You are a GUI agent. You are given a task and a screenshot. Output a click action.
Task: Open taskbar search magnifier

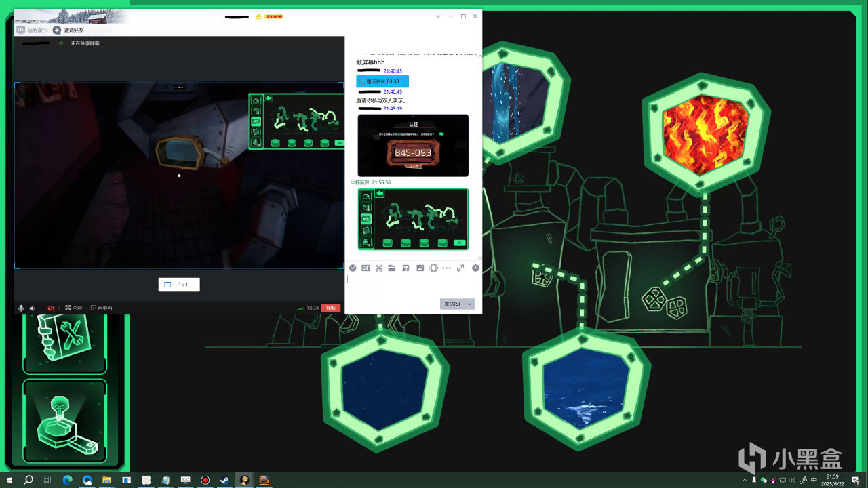click(x=28, y=480)
